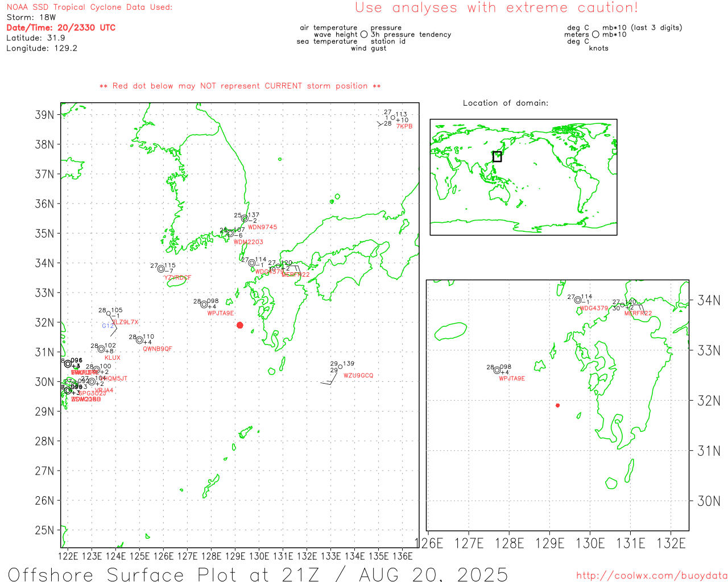Click the Date/Time 20/2330 UTC text
The width and height of the screenshot is (728, 582).
61,28
